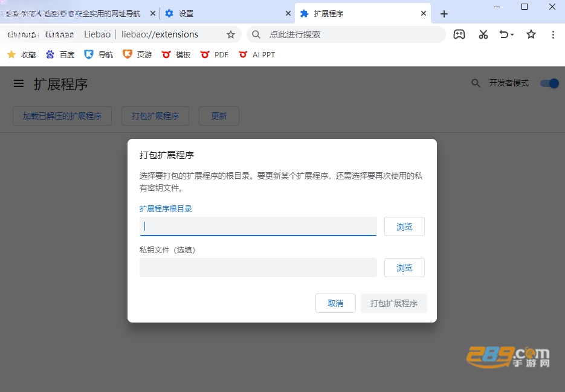Click 取消 to cancel dialog
Image resolution: width=565 pixels, height=392 pixels.
(x=335, y=303)
